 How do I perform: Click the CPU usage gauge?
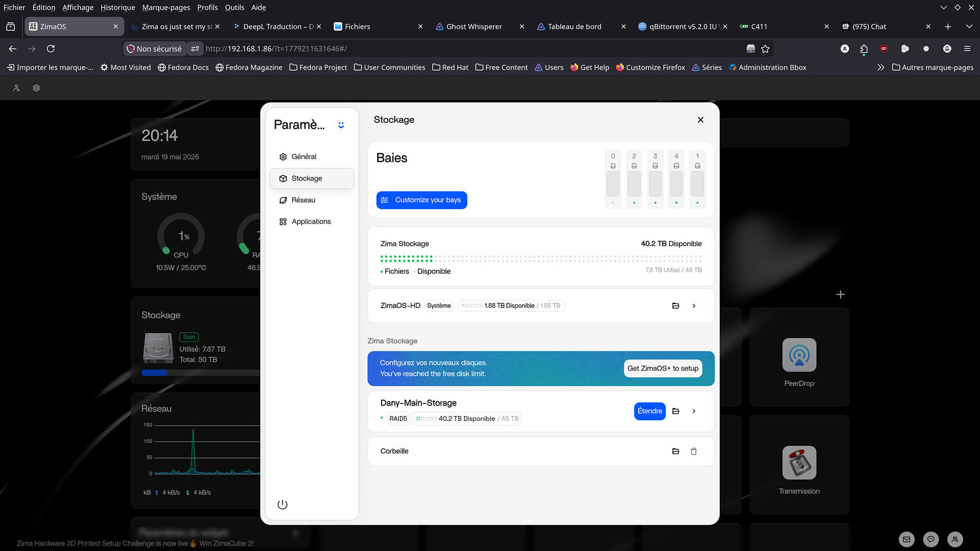point(181,235)
